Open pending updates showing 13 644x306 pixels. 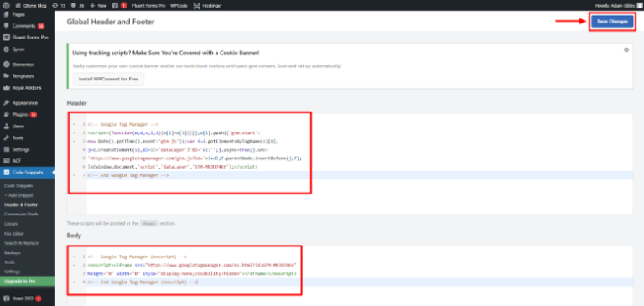59,6
